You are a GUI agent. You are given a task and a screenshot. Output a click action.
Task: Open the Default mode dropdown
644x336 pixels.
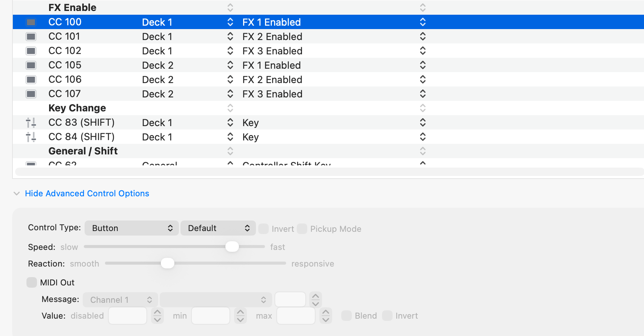pyautogui.click(x=218, y=228)
